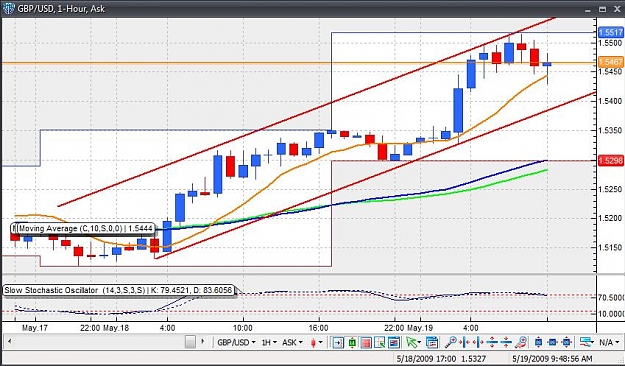Image resolution: width=625 pixels, height=366 pixels.
Task: Close the GBP/USD chart window
Action: click(x=617, y=9)
